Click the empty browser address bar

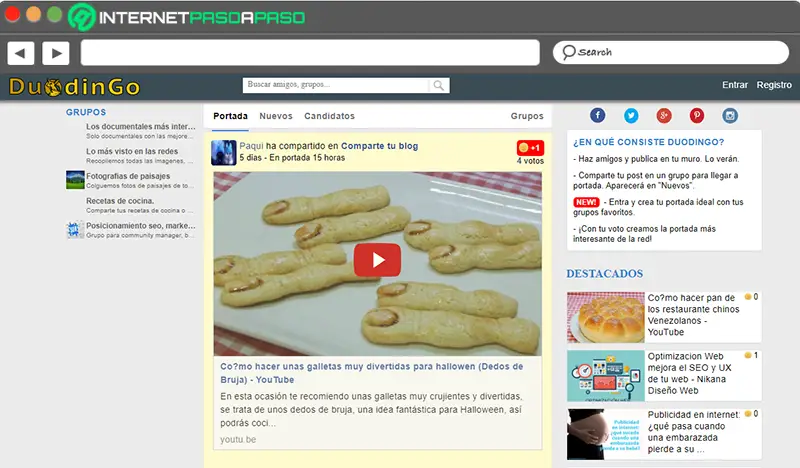pos(310,53)
